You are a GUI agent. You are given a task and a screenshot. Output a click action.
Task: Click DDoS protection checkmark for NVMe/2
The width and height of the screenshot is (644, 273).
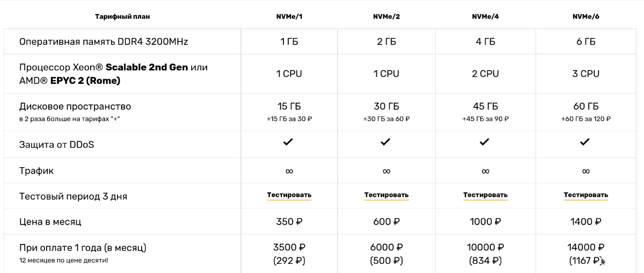pyautogui.click(x=386, y=142)
